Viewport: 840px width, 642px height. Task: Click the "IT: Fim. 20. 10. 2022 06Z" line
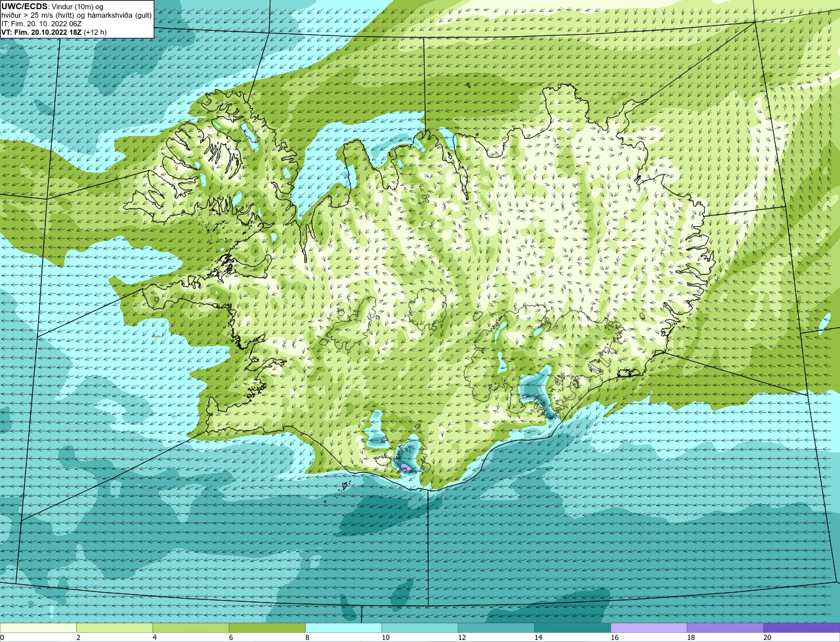click(43, 23)
